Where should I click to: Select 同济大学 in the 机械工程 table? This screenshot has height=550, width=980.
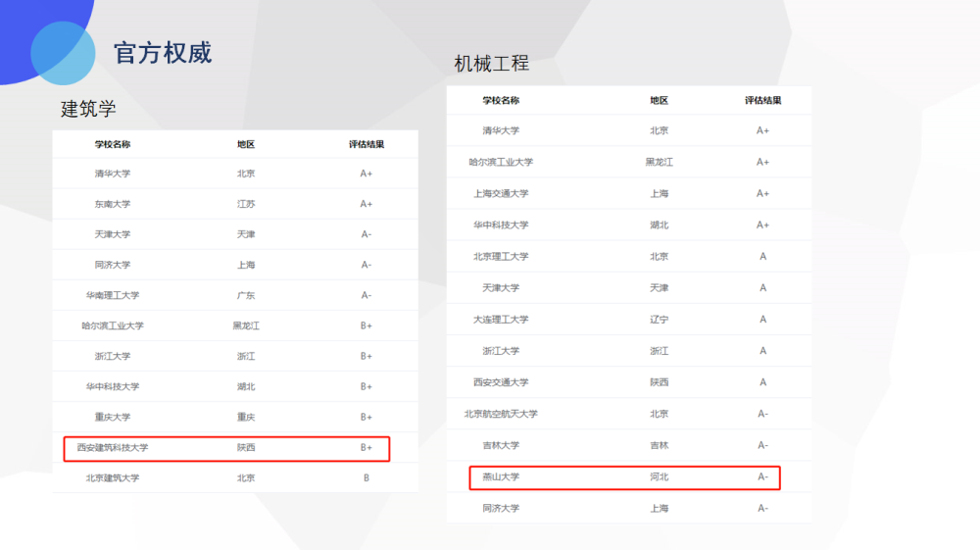[x=501, y=508]
